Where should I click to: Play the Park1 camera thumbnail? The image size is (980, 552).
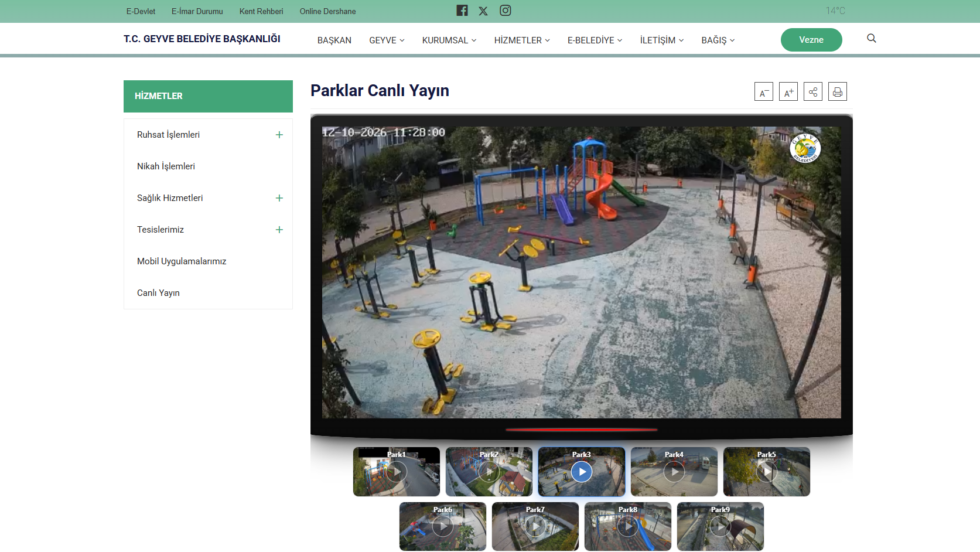[397, 472]
